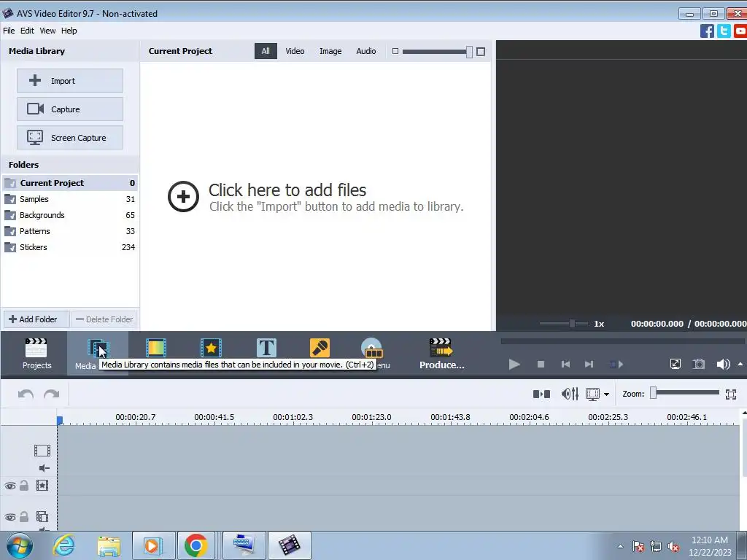This screenshot has height=560, width=747.
Task: Open the audio mixer icon
Action: [x=570, y=394]
